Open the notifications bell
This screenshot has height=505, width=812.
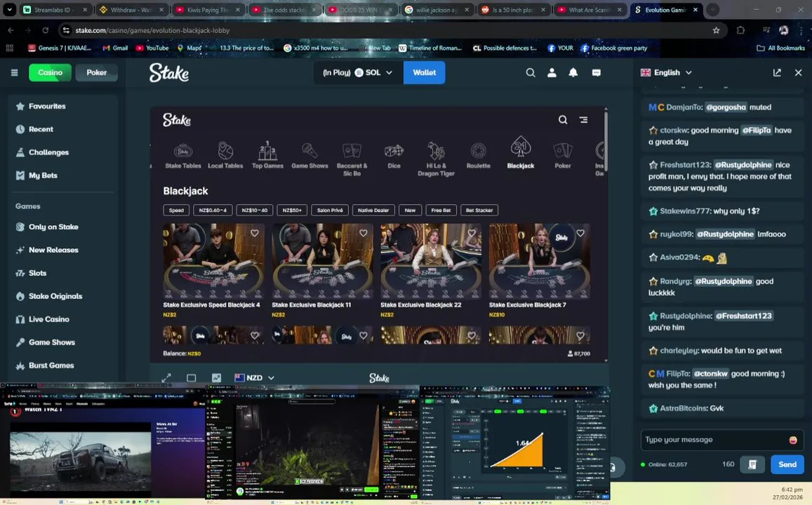(x=573, y=72)
